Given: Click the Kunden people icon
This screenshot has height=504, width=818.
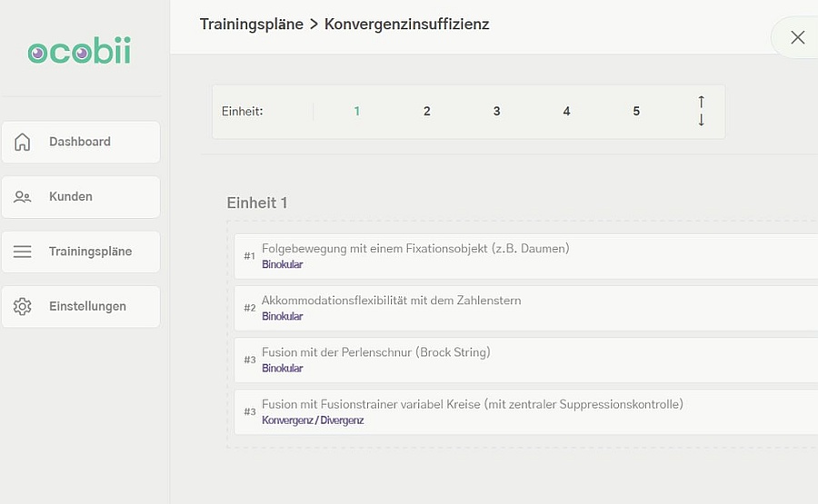Looking at the screenshot, I should [x=23, y=197].
